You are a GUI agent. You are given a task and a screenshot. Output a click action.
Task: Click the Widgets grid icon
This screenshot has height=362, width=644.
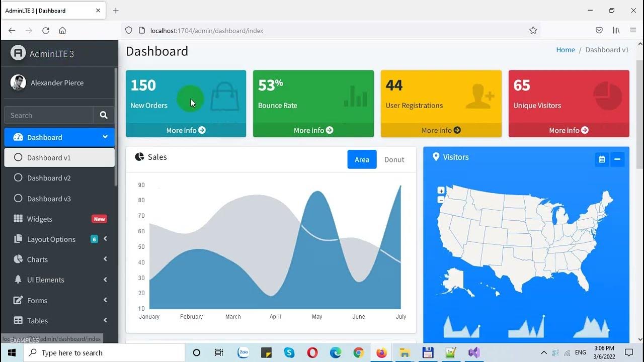point(18,219)
